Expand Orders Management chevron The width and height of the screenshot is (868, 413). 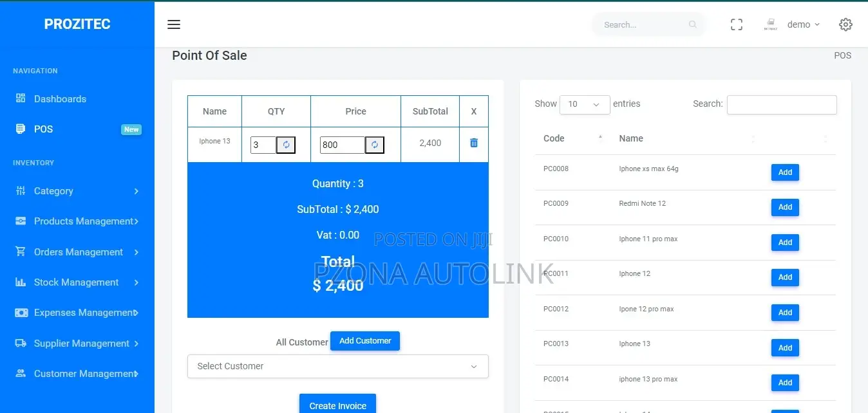136,252
